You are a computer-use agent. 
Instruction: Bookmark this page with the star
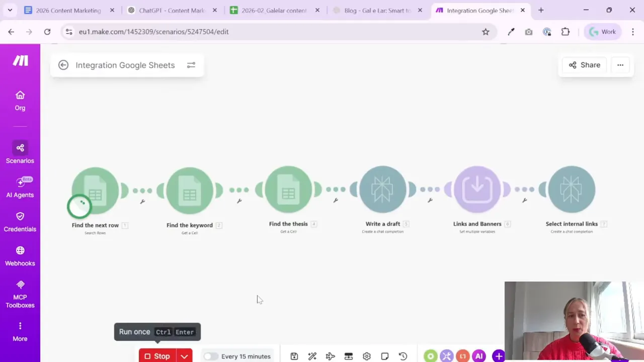click(486, 32)
